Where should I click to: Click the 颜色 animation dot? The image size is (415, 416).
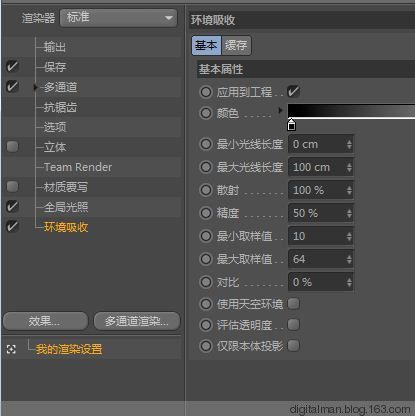coord(206,113)
